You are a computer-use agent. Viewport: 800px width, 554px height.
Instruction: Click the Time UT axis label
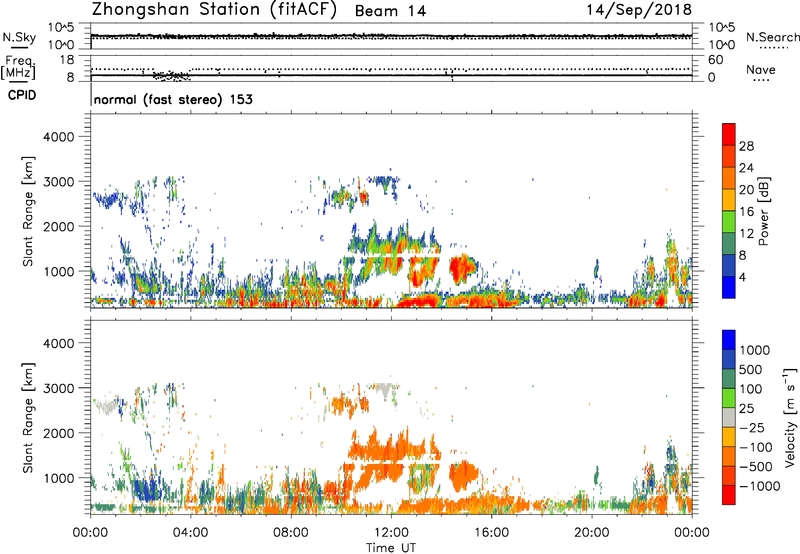coord(391,547)
